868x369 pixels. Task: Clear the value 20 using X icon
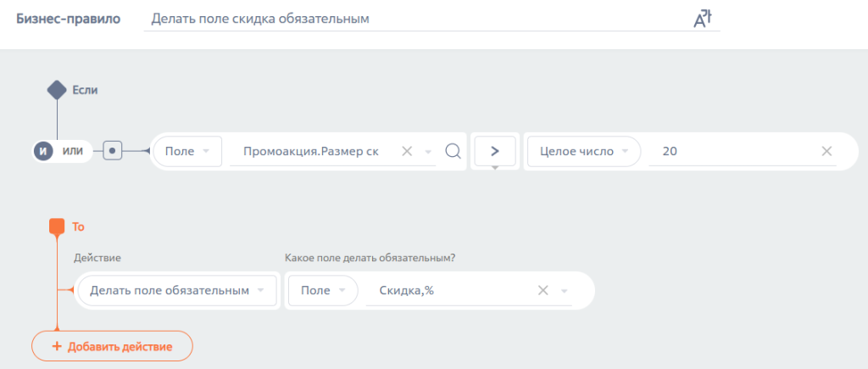tap(826, 151)
